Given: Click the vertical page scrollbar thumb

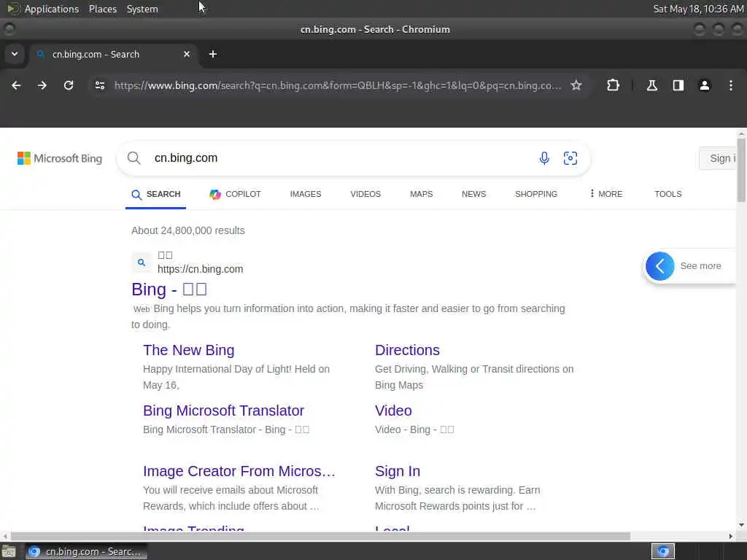Looking at the screenshot, I should [x=741, y=170].
